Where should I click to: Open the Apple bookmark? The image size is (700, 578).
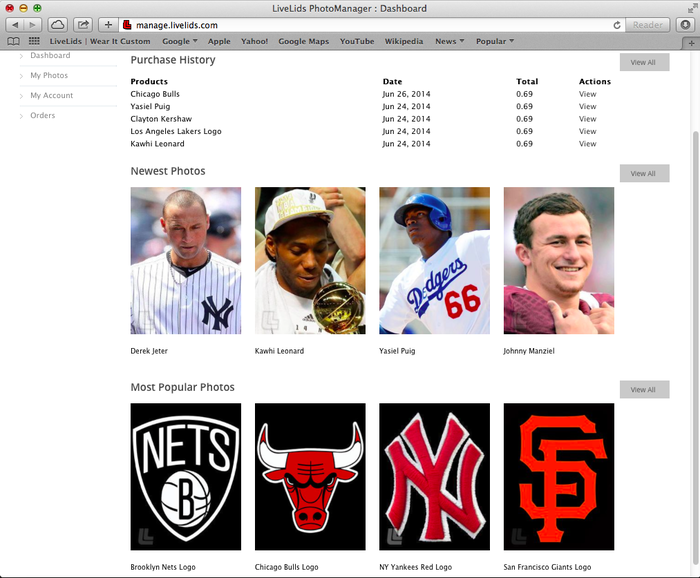[x=219, y=41]
